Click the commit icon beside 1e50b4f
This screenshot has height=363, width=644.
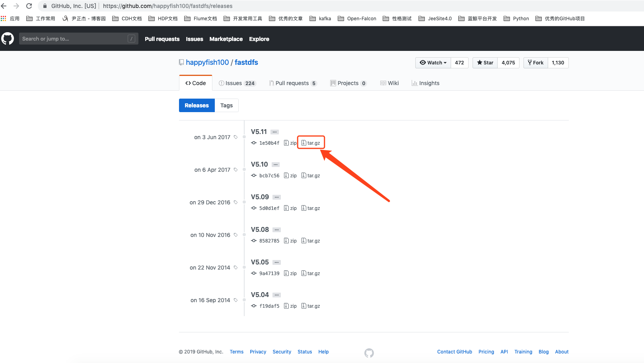(x=254, y=143)
